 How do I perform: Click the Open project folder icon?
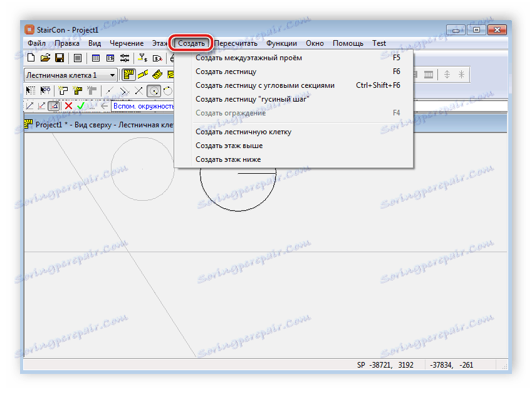click(45, 58)
